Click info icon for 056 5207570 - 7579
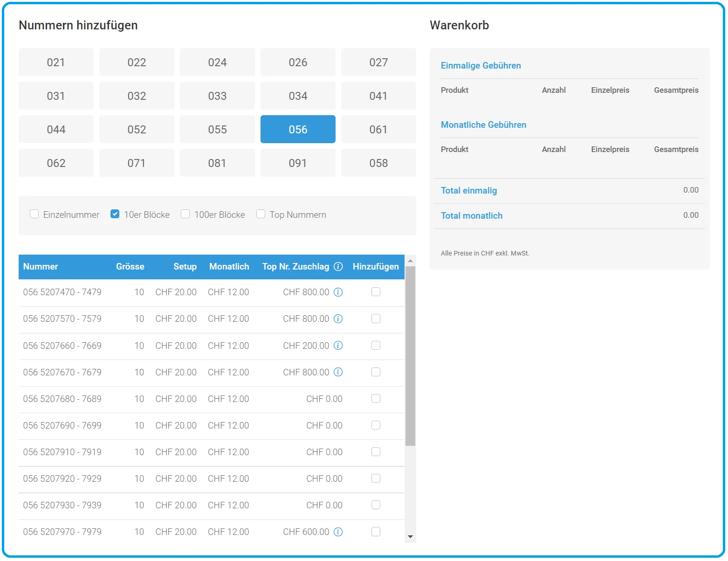 click(338, 319)
